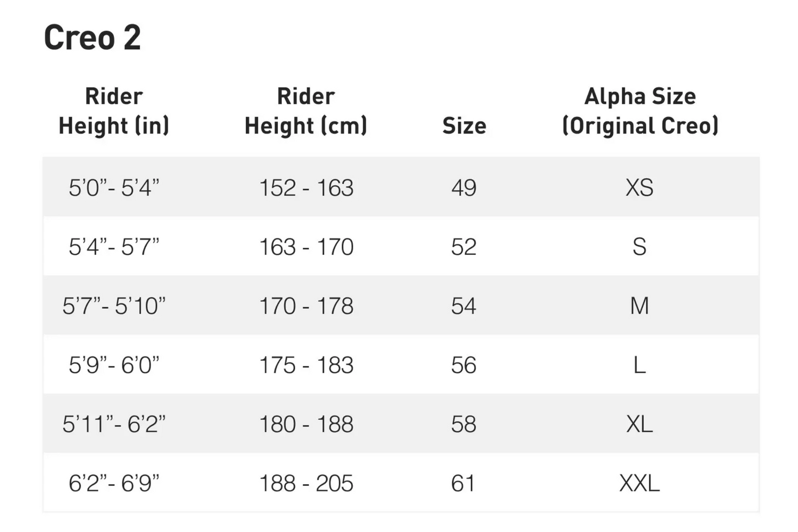Click the Size column header
798x532 pixels.
pyautogui.click(x=464, y=126)
